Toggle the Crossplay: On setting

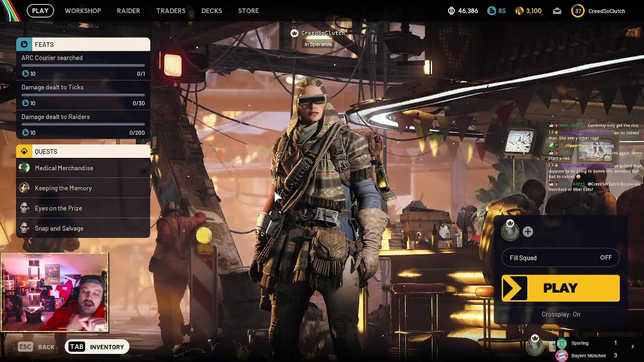click(560, 314)
